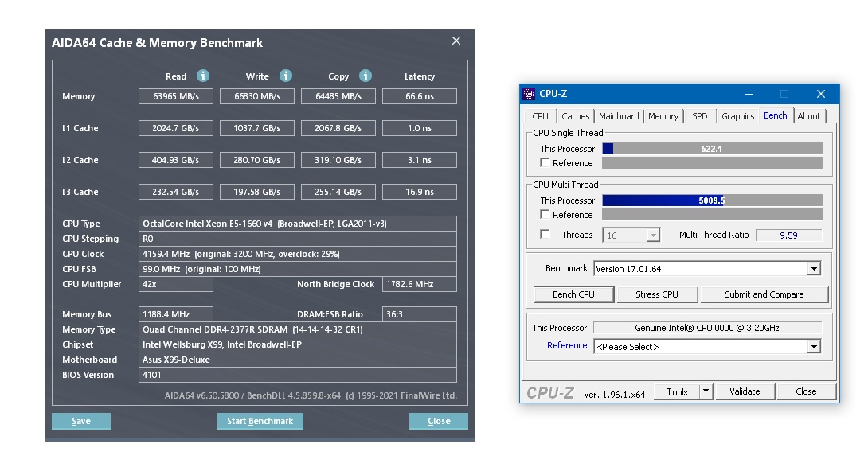
Task: Click the Write info icon in AIDA64
Action: click(x=286, y=76)
